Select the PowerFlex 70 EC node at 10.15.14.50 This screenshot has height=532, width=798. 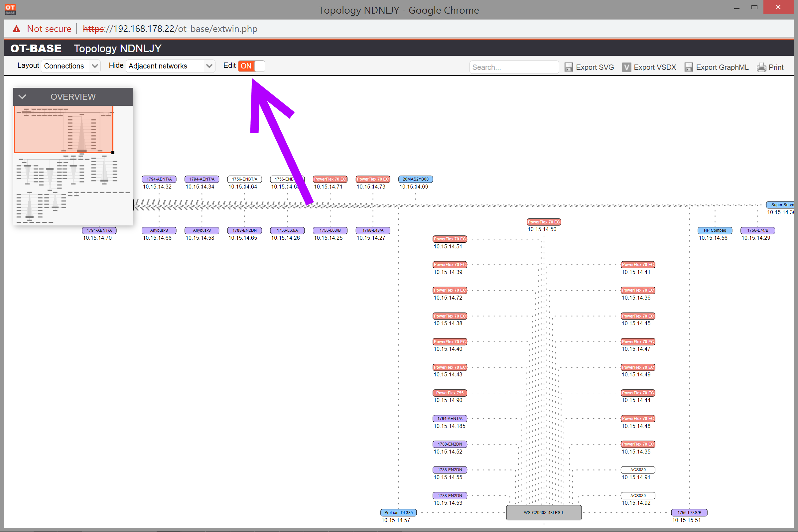tap(544, 222)
